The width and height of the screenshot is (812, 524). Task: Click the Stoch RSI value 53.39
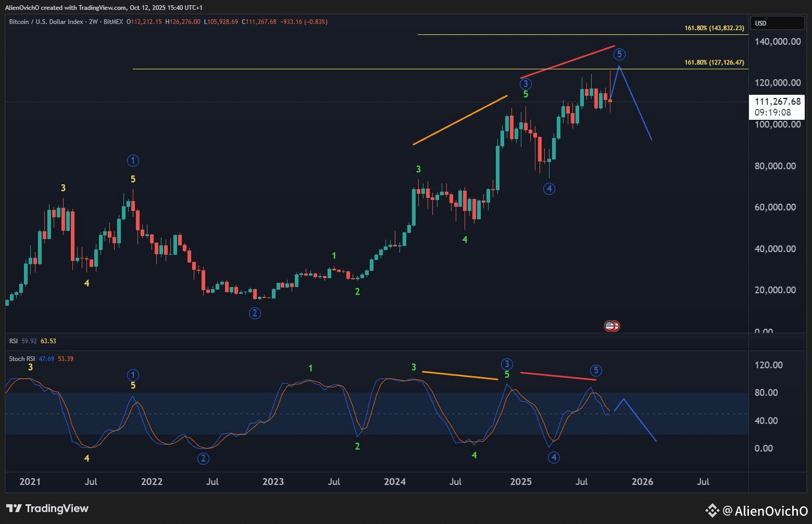[x=66, y=359]
